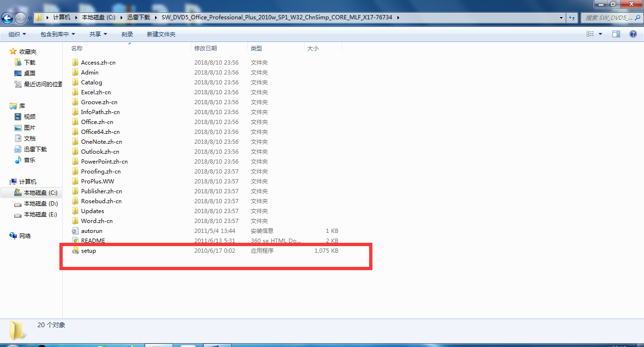The image size is (644, 347).
Task: Open recent pages dropdown next to Forward
Action: point(30,18)
